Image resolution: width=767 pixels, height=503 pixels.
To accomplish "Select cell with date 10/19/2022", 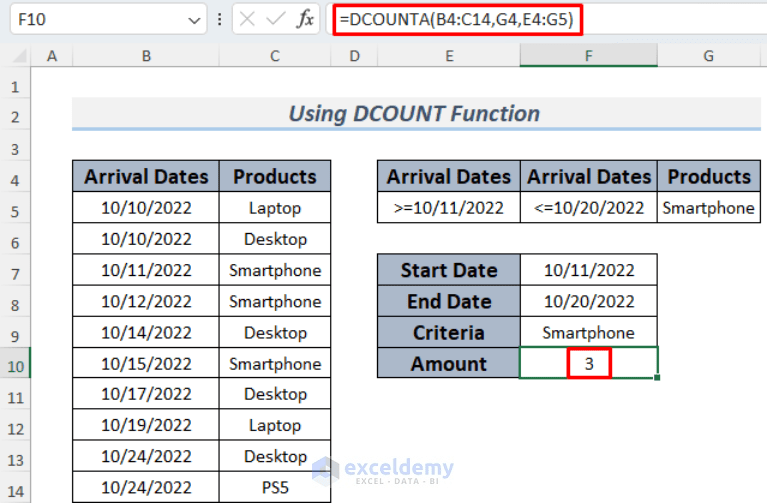I will 146,425.
